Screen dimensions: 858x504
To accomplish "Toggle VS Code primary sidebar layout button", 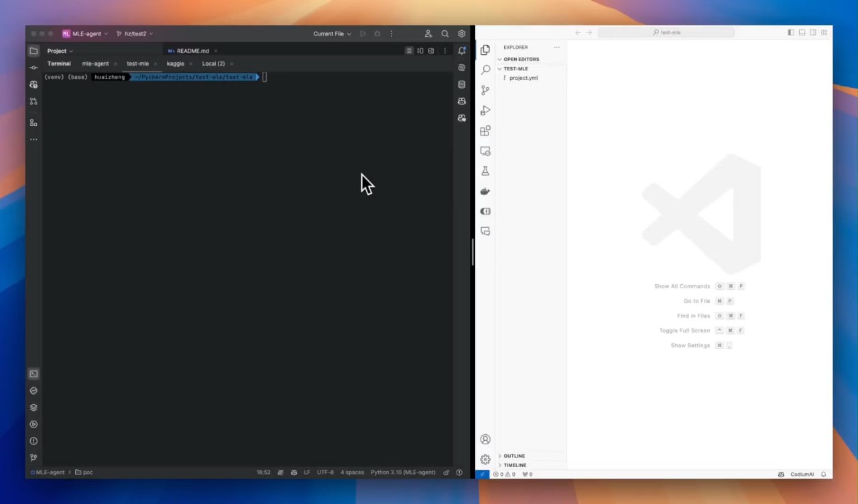I will tap(791, 33).
